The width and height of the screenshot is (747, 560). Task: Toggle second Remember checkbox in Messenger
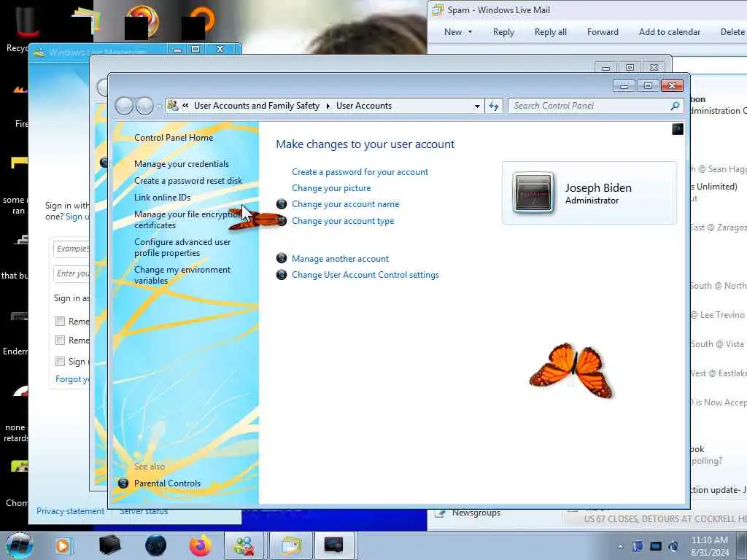pyautogui.click(x=60, y=340)
